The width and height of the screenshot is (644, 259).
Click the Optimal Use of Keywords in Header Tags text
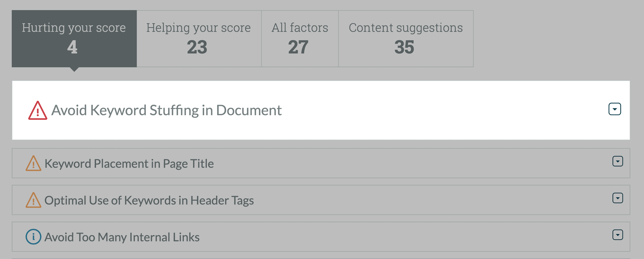pos(149,200)
